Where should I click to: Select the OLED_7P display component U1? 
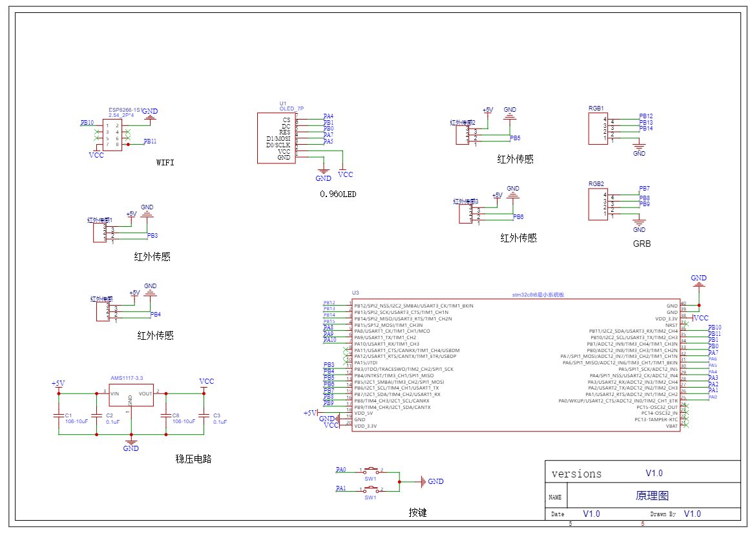pos(277,138)
